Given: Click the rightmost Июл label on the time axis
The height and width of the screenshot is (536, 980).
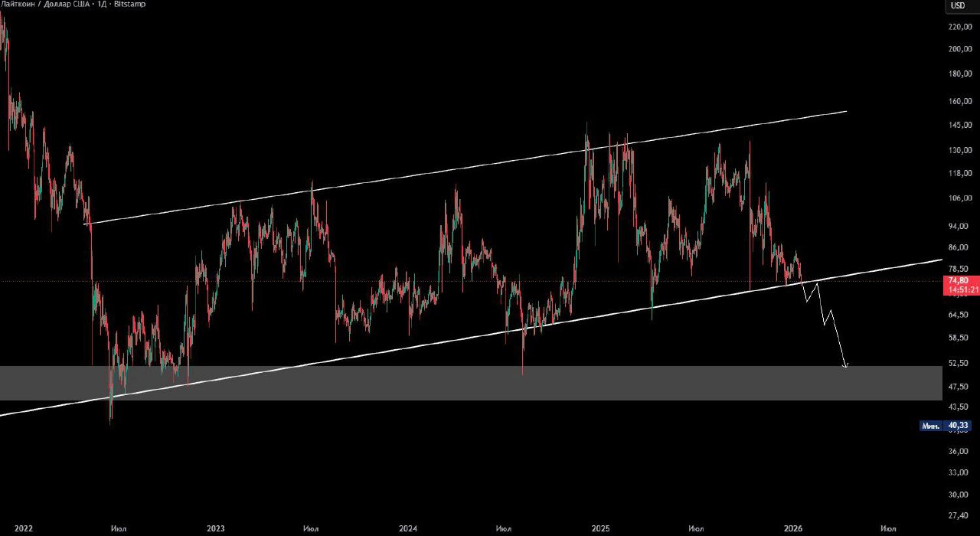Looking at the screenshot, I should [888, 528].
